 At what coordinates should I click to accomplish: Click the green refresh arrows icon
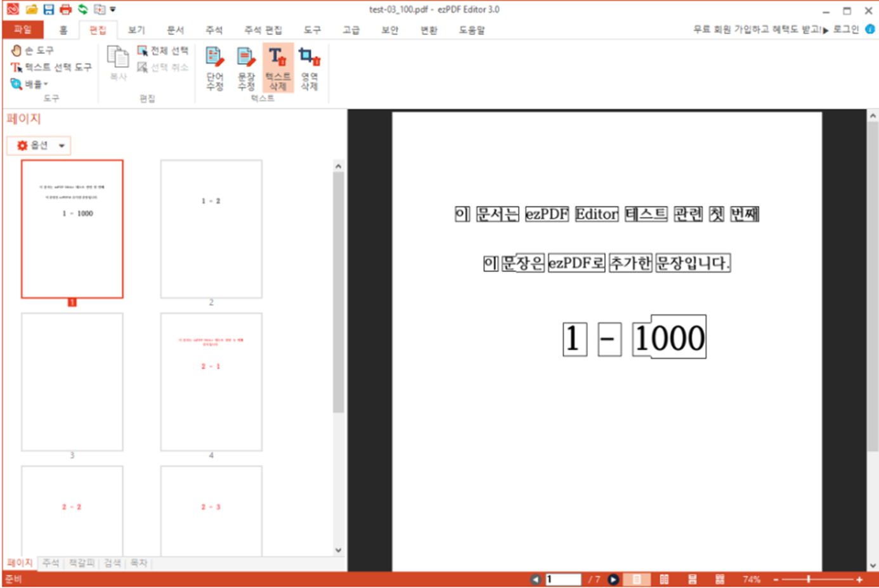click(82, 10)
